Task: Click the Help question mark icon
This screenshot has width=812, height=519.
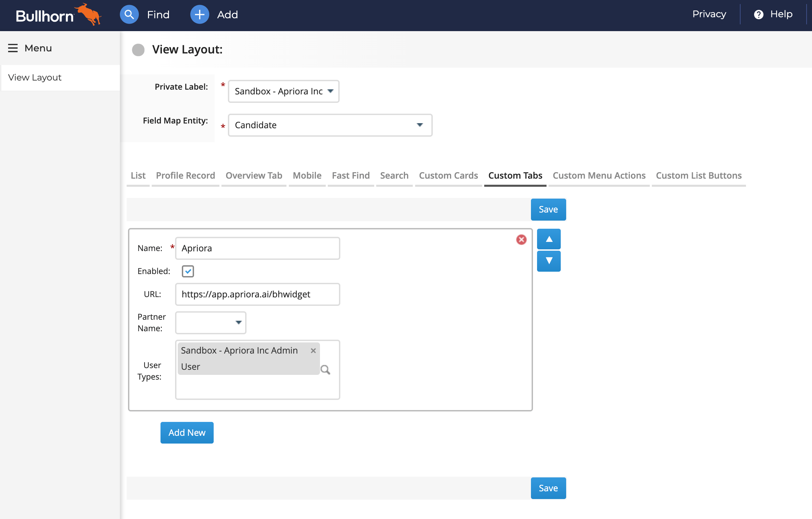Action: pyautogui.click(x=758, y=15)
